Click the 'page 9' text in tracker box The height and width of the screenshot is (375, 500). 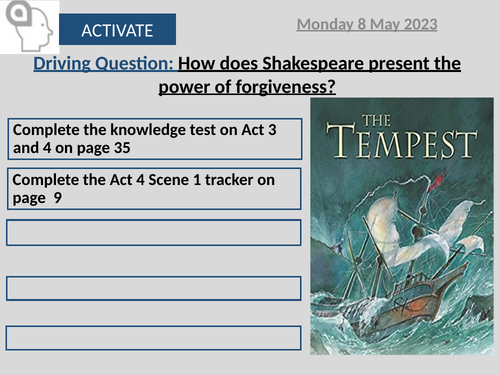[37, 198]
